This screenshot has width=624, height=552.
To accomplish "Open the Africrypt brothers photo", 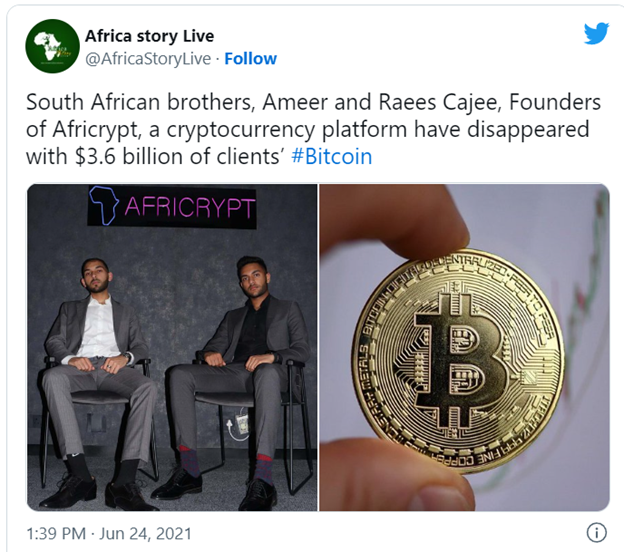I will [x=172, y=347].
